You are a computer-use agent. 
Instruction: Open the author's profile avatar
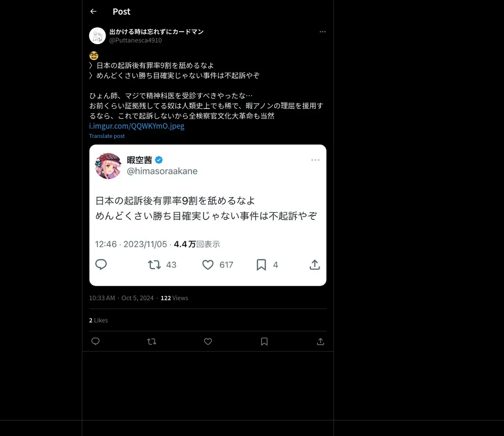[x=97, y=36]
